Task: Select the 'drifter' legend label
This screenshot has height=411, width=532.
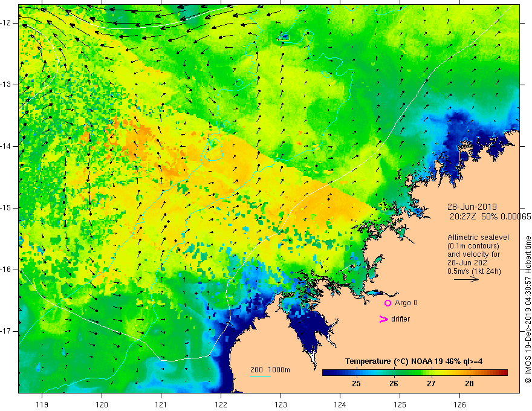Action: 400,319
